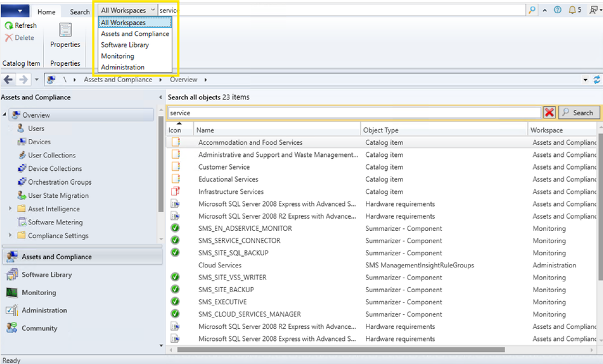Click the Monitoring workspace icon
603x364 pixels.
tap(12, 292)
